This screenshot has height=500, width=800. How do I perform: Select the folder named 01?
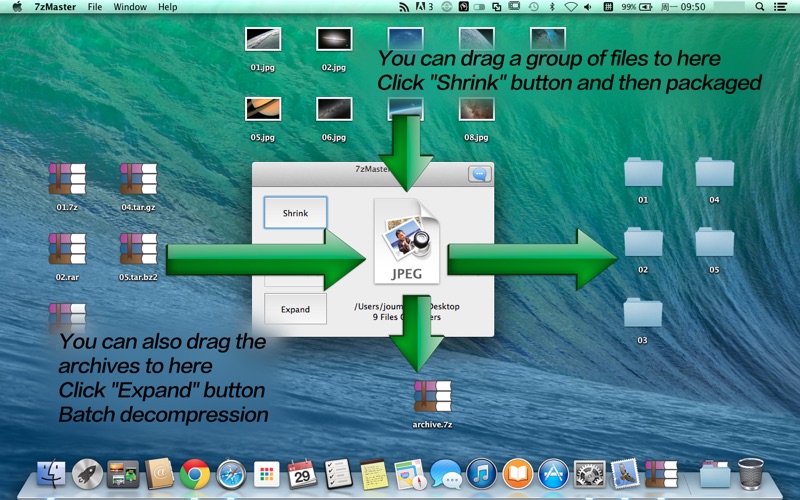[643, 172]
